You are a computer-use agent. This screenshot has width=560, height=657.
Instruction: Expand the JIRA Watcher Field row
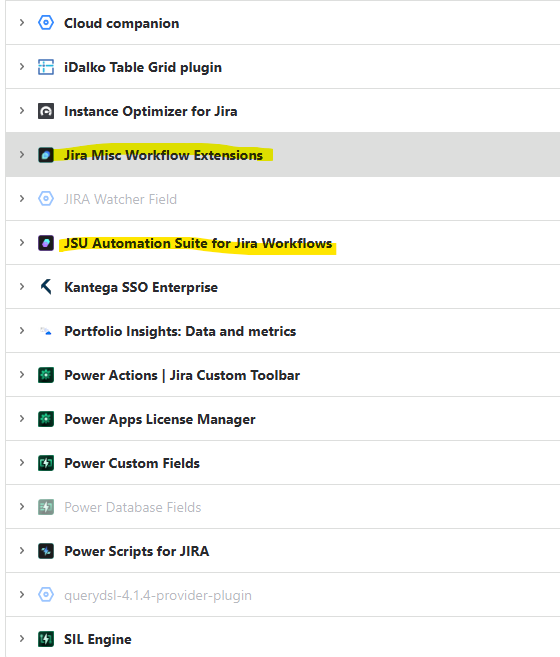coord(22,199)
